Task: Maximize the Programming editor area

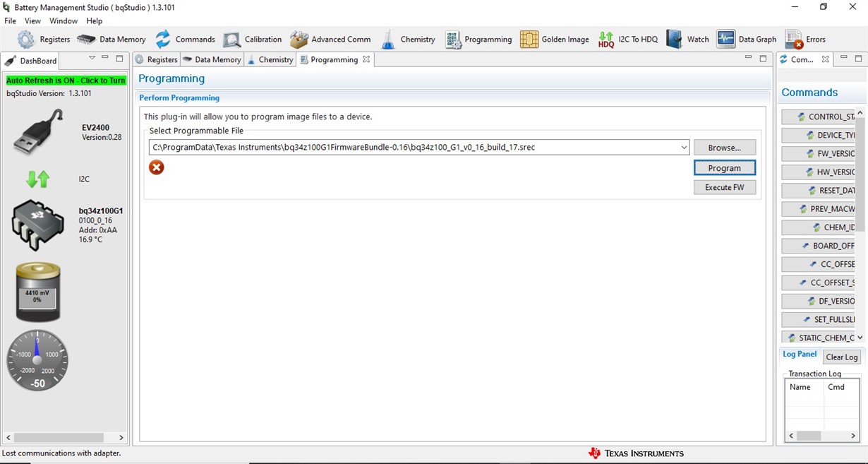Action: point(763,58)
